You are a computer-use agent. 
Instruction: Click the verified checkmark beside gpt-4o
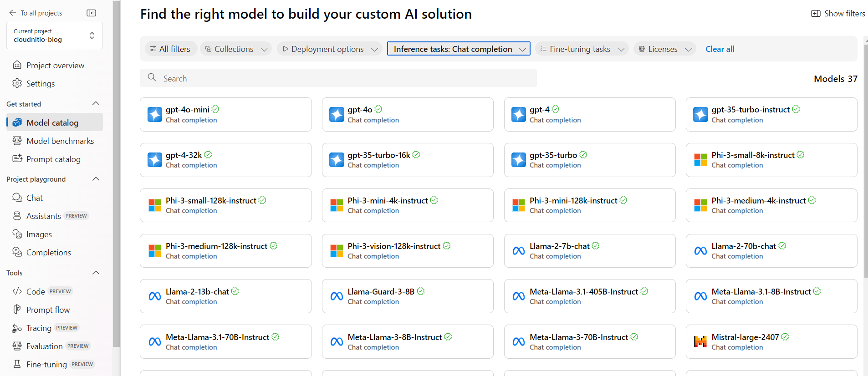pyautogui.click(x=378, y=109)
